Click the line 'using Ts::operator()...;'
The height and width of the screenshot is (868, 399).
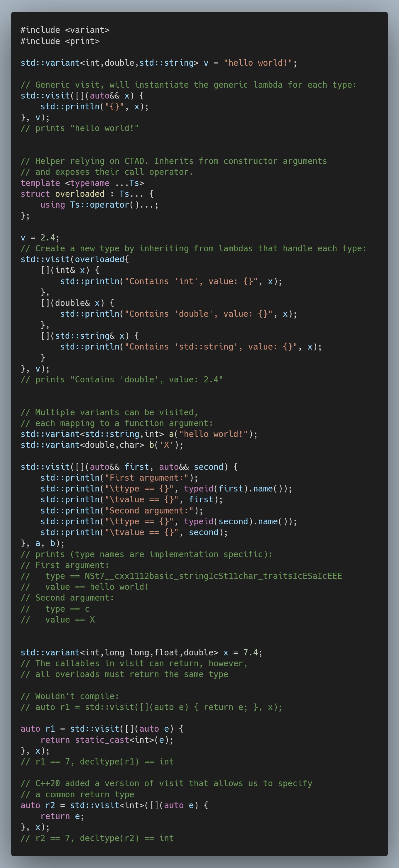tap(99, 205)
